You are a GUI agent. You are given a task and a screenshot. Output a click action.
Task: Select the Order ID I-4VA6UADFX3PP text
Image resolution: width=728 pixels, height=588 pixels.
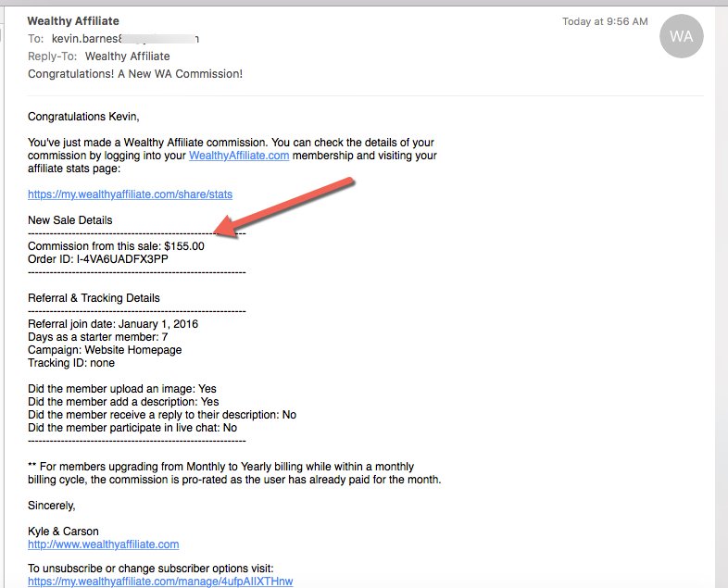[98, 259]
